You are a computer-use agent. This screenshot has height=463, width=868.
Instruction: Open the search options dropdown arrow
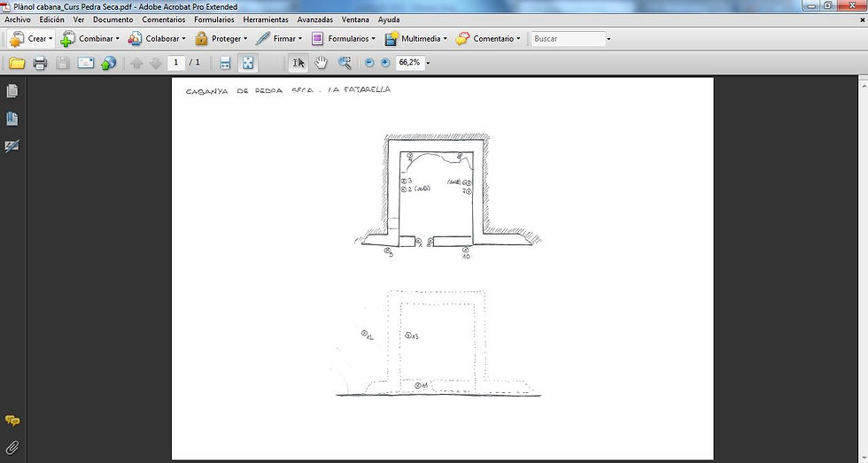pyautogui.click(x=608, y=39)
